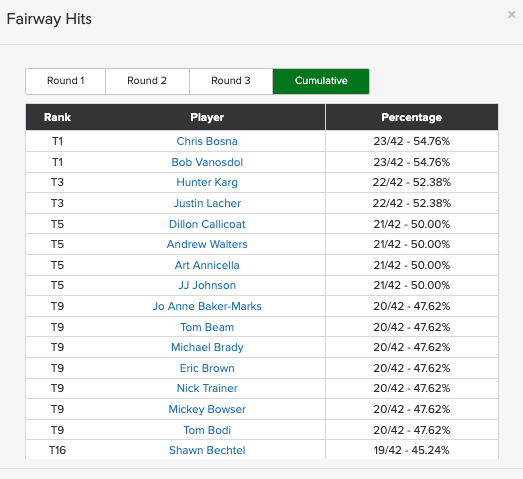Open Justin Lacher's profile link
523x479 pixels.
point(207,203)
